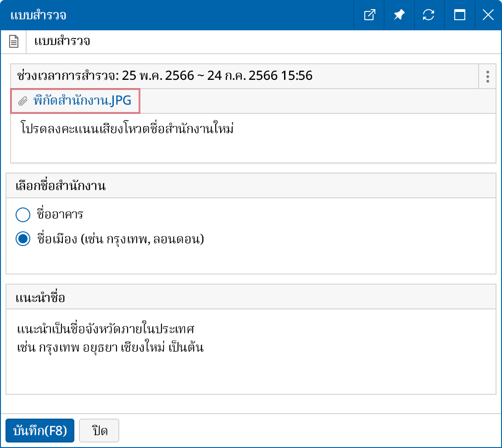Select the ชื่ออาคาร radio option
Screen dimensions: 502x448
coord(23,214)
